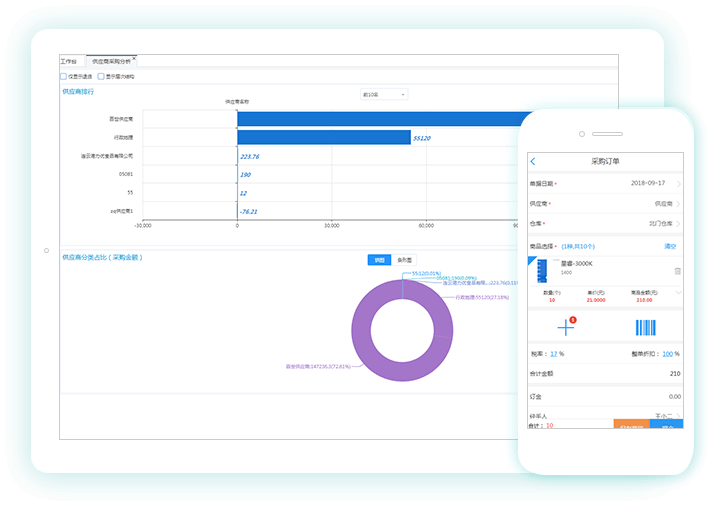Tap the back arrow in purchase order header
The image size is (707, 506).
(x=533, y=161)
